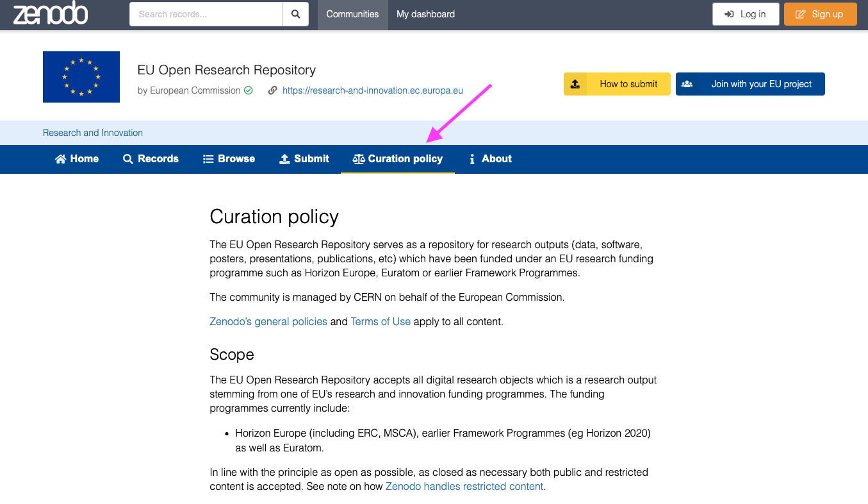This screenshot has width=868, height=504.
Task: Click the 'managed by CERN' sentence
Action: [x=387, y=297]
